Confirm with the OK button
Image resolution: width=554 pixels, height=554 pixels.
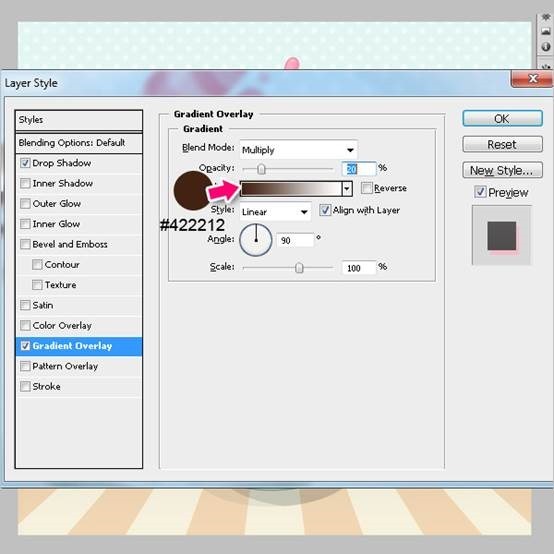(502, 119)
